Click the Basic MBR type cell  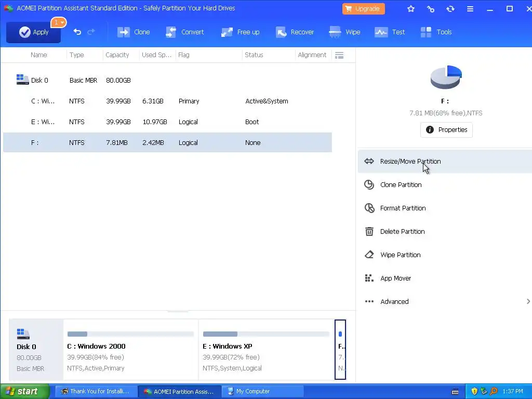[84, 81]
